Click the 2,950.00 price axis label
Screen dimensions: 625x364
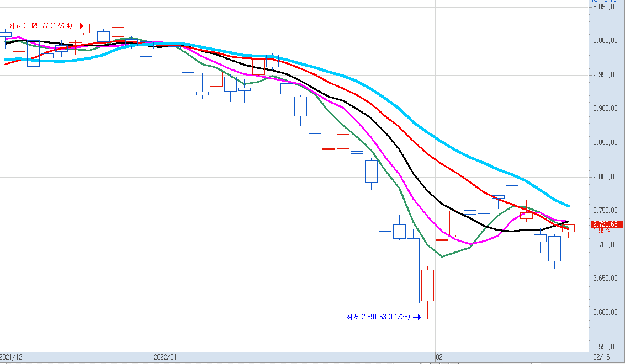point(605,75)
